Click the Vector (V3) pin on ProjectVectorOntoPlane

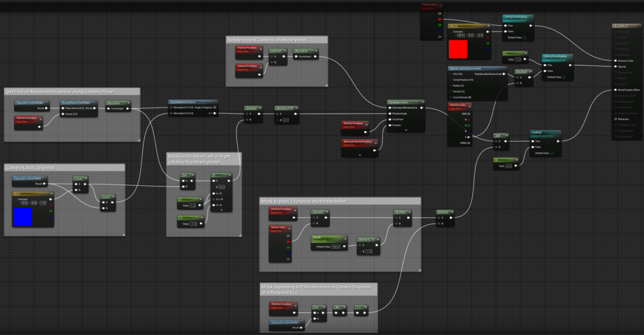click(x=63, y=114)
